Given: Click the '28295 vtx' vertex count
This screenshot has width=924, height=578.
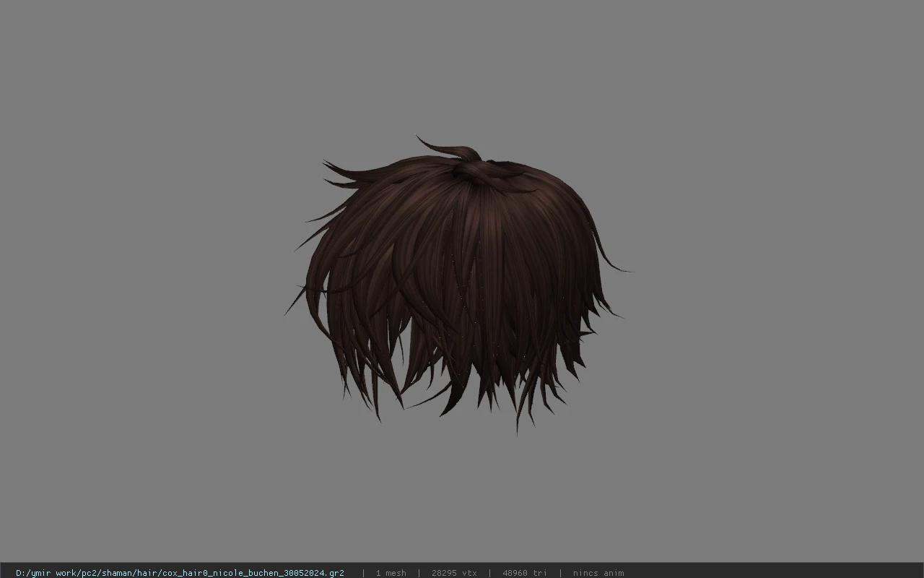Looking at the screenshot, I should (x=454, y=573).
